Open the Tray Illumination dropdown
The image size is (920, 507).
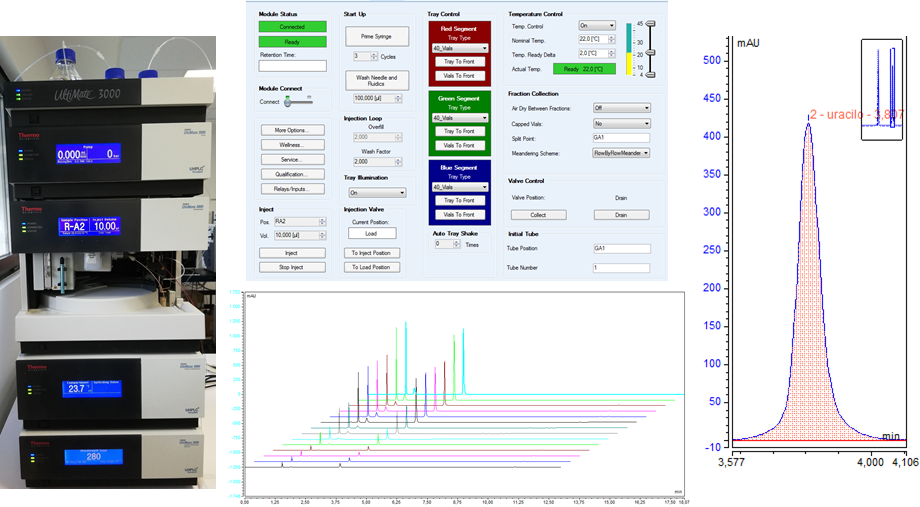pos(377,192)
